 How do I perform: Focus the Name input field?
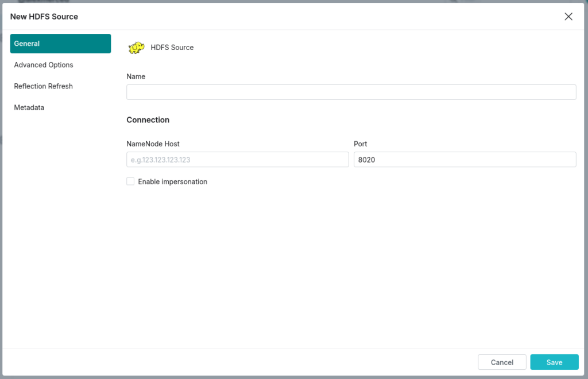point(351,92)
